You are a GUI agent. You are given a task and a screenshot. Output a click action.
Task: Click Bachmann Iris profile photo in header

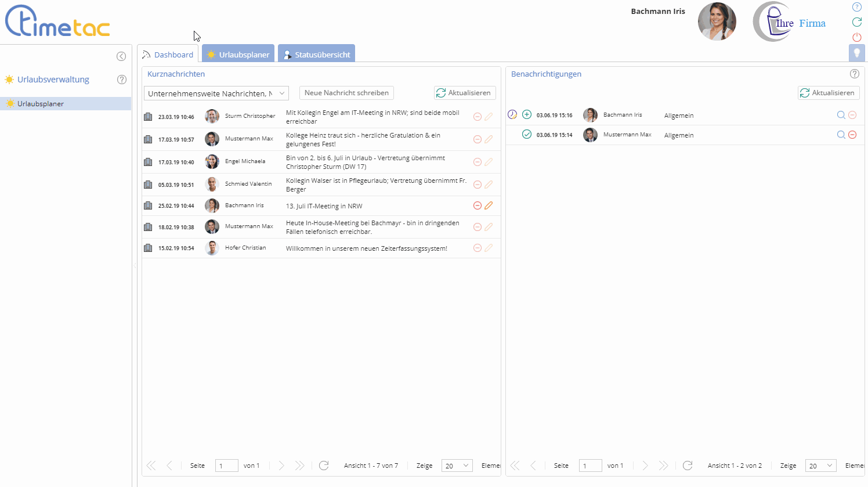click(717, 21)
